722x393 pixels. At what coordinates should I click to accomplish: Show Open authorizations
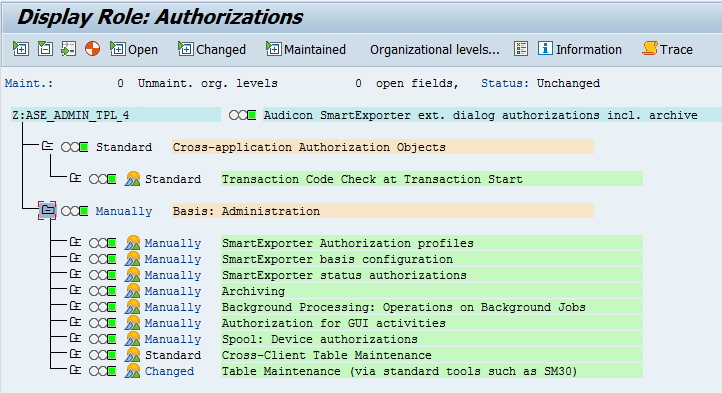134,49
